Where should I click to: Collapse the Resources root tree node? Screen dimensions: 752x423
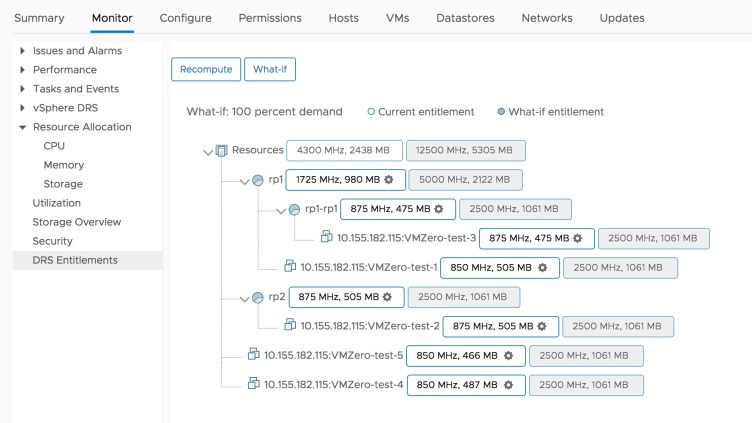[x=208, y=152]
